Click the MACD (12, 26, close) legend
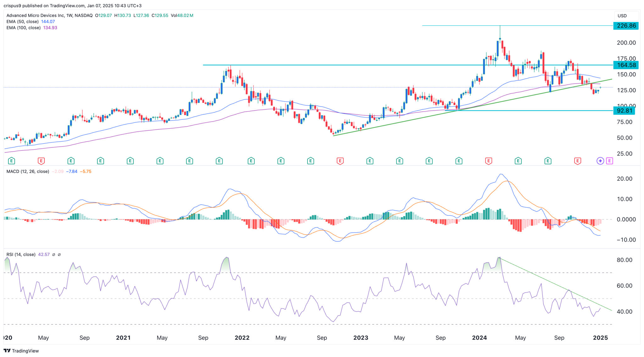Viewport: 644px width, 357px height. click(28, 172)
